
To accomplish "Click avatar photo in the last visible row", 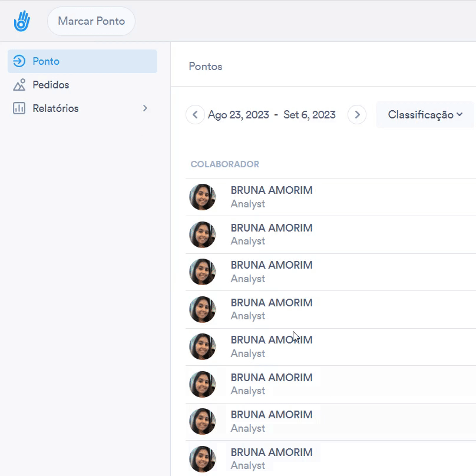I will pyautogui.click(x=202, y=459).
